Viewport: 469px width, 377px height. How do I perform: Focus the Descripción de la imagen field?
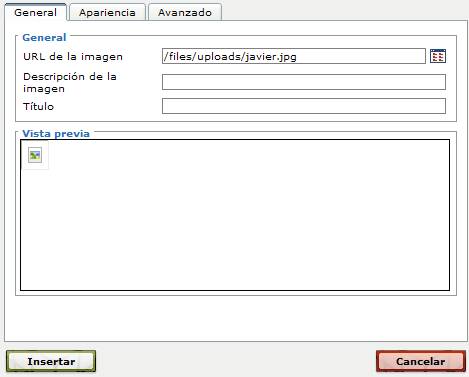pyautogui.click(x=304, y=82)
